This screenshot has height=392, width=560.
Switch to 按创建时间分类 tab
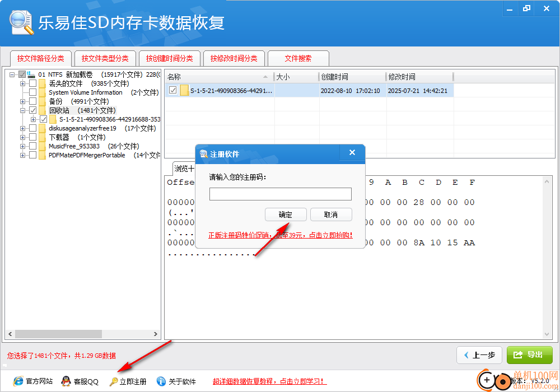(169, 58)
